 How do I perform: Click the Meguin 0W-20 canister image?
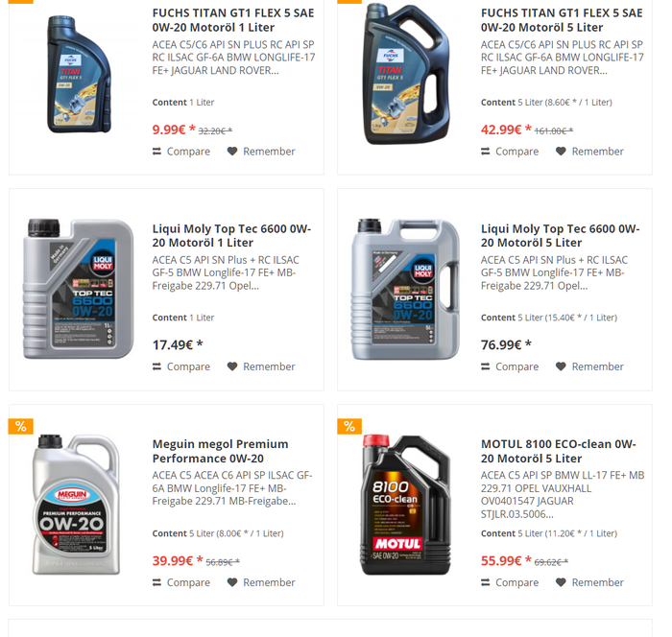[x=76, y=505]
